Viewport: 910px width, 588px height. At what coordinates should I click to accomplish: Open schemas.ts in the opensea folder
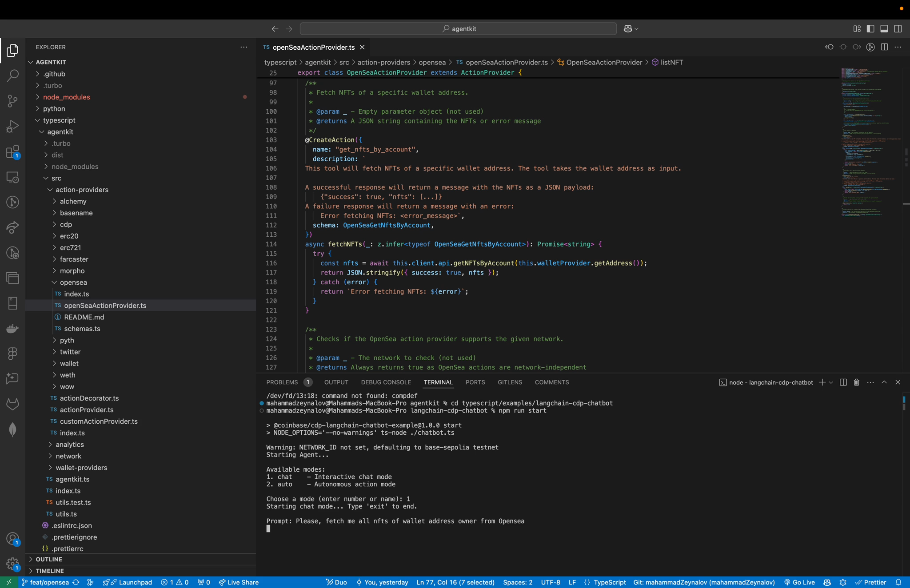click(x=140, y=329)
